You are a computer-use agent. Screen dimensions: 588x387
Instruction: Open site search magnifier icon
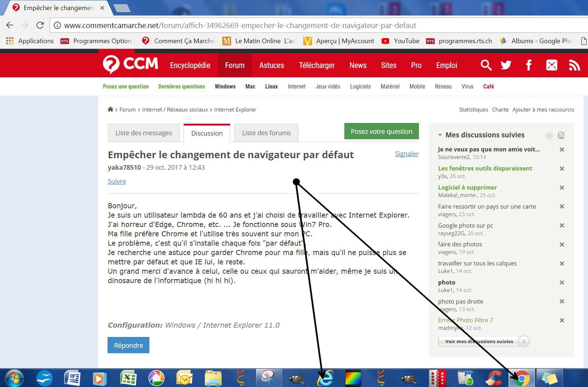coord(486,65)
